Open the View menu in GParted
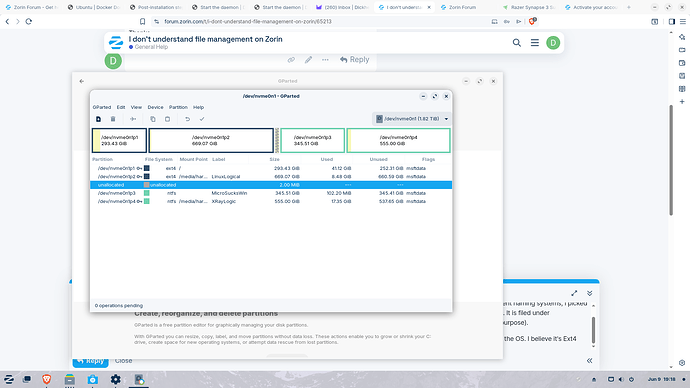 pos(136,107)
